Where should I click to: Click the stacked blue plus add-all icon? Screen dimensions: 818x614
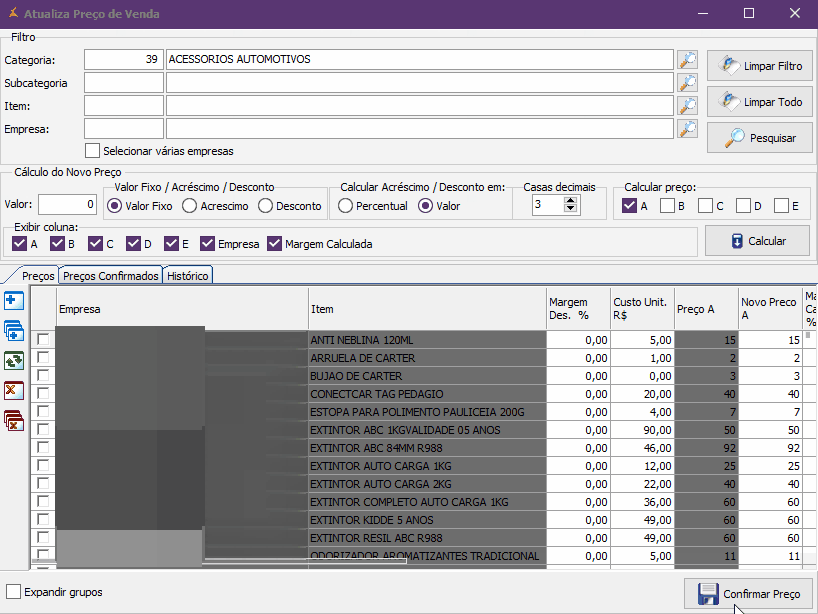pyautogui.click(x=14, y=331)
